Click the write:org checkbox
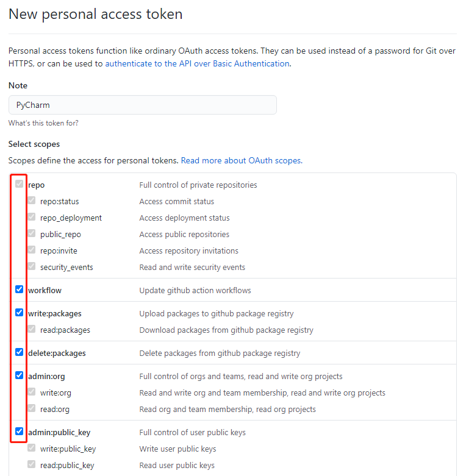 pos(32,392)
